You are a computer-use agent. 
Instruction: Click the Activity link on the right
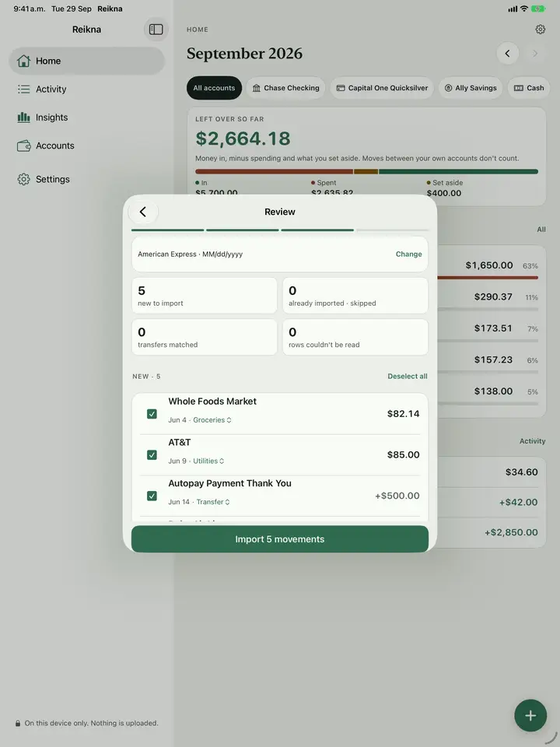(532, 441)
